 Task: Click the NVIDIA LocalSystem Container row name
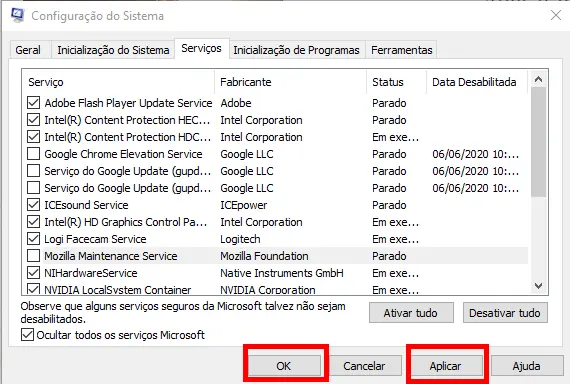[117, 290]
